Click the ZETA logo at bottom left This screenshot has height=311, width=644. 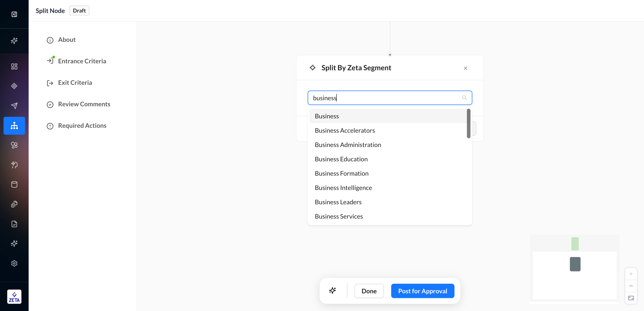tap(14, 297)
